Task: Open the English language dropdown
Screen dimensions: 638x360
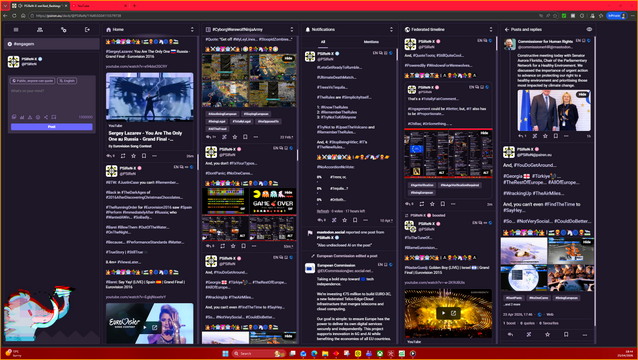Action: [x=67, y=81]
